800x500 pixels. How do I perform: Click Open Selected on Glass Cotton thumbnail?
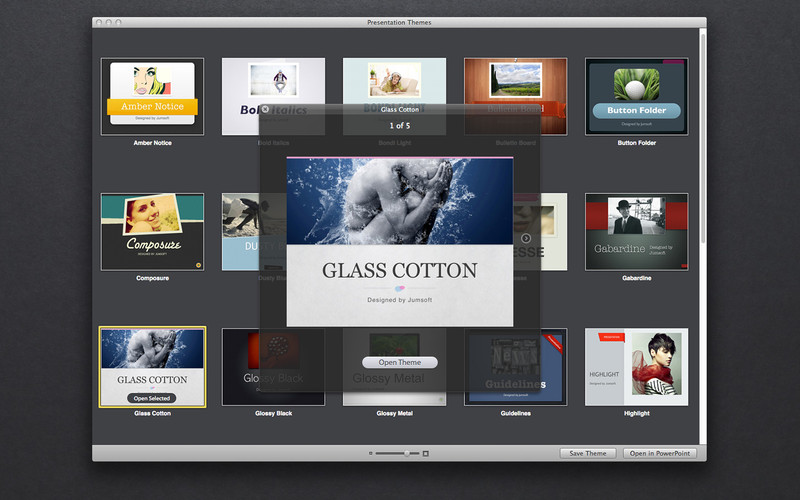pyautogui.click(x=152, y=398)
